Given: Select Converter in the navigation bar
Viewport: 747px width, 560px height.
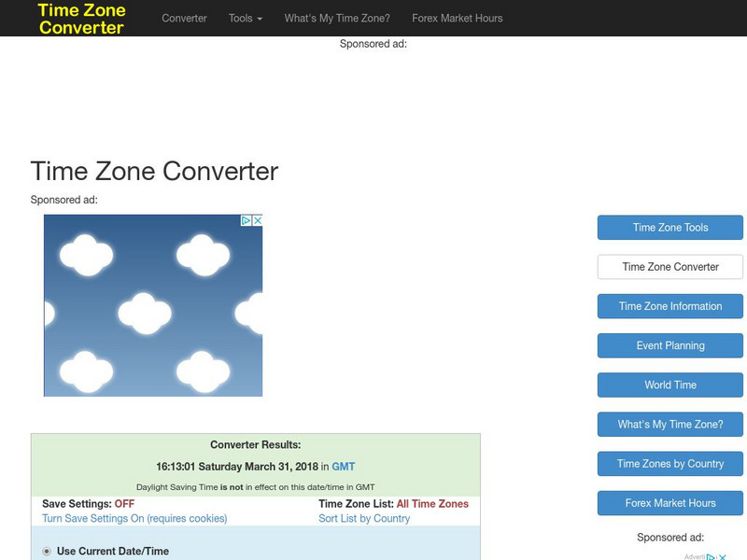Looking at the screenshot, I should (x=186, y=17).
